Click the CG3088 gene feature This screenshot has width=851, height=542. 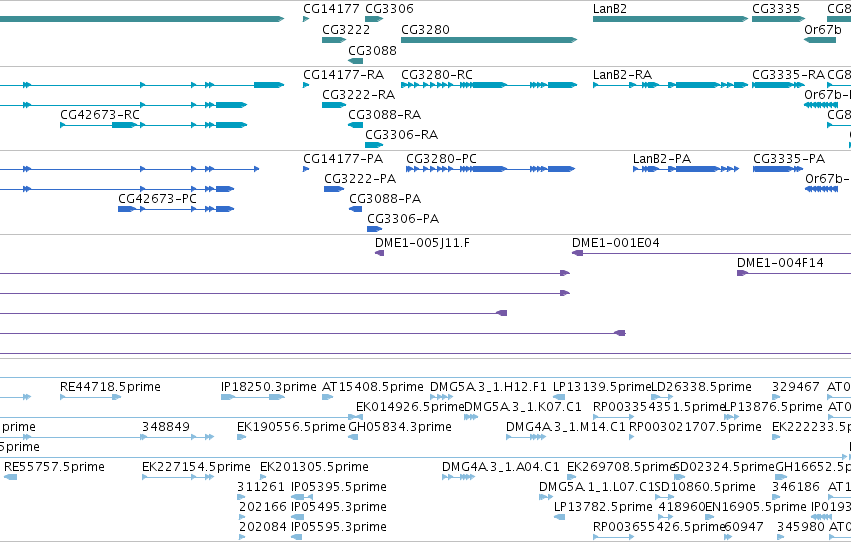(x=355, y=61)
